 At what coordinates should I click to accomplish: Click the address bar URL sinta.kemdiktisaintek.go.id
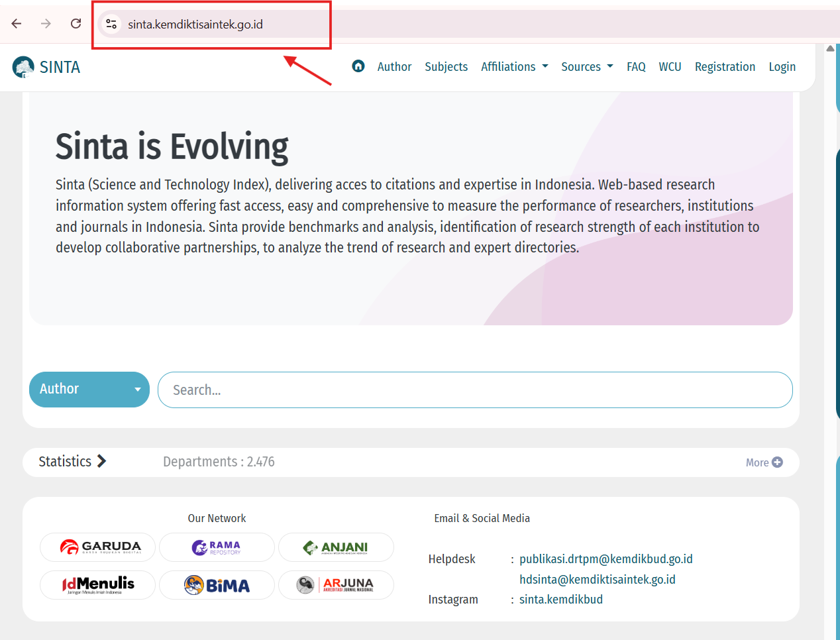195,25
